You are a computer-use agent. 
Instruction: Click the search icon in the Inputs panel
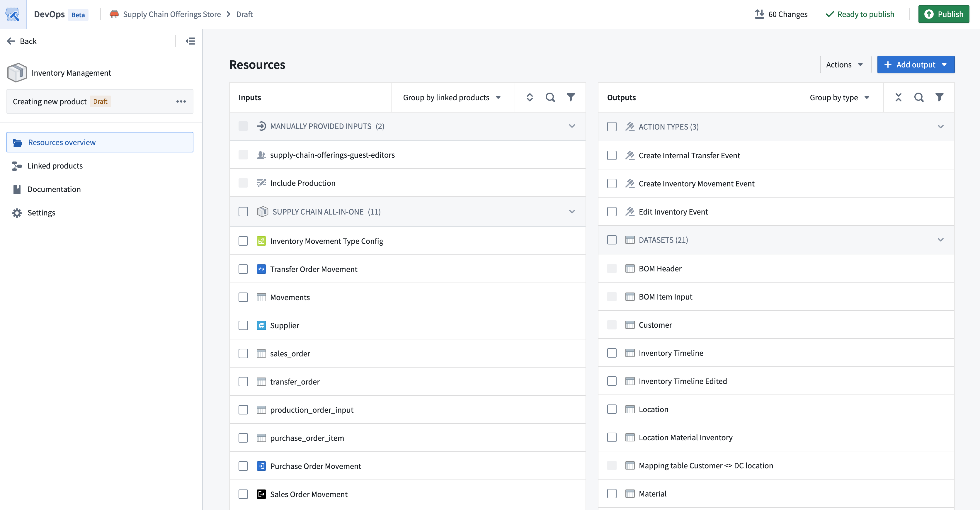click(550, 97)
